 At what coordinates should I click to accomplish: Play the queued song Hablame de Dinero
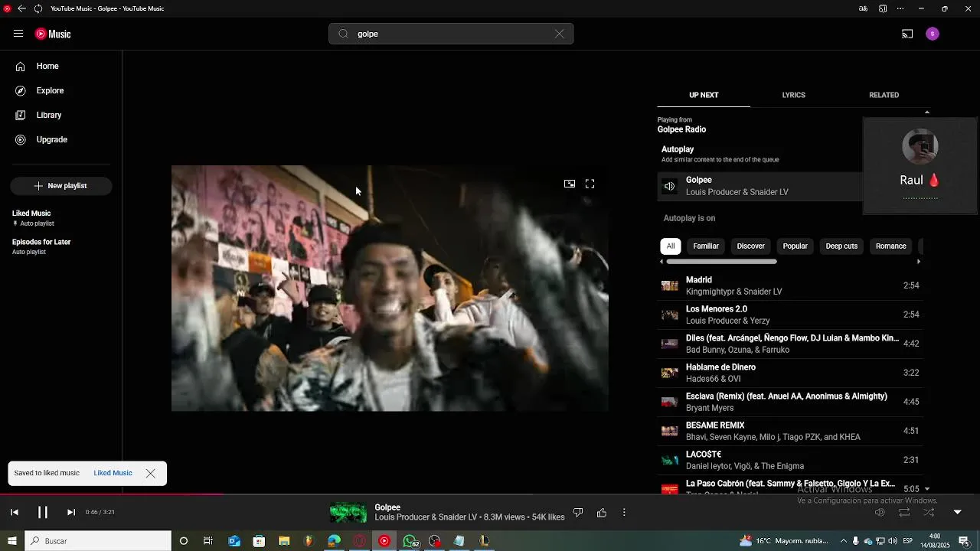(x=790, y=373)
